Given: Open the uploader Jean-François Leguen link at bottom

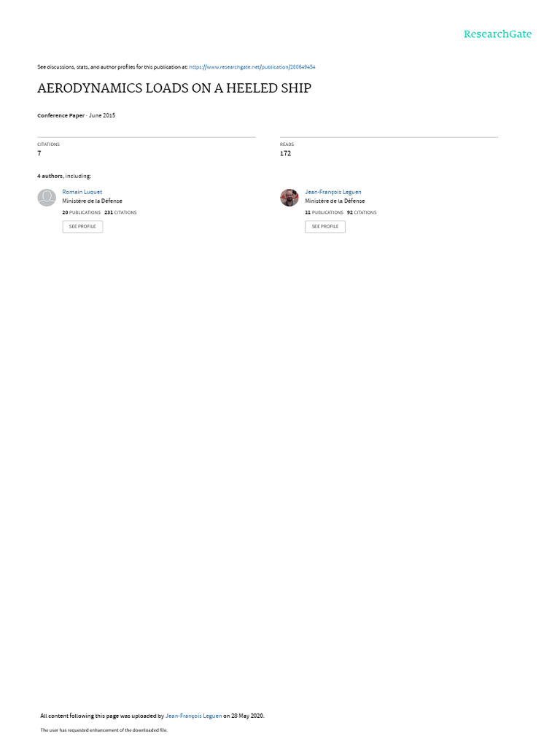Looking at the screenshot, I should pyautogui.click(x=193, y=716).
